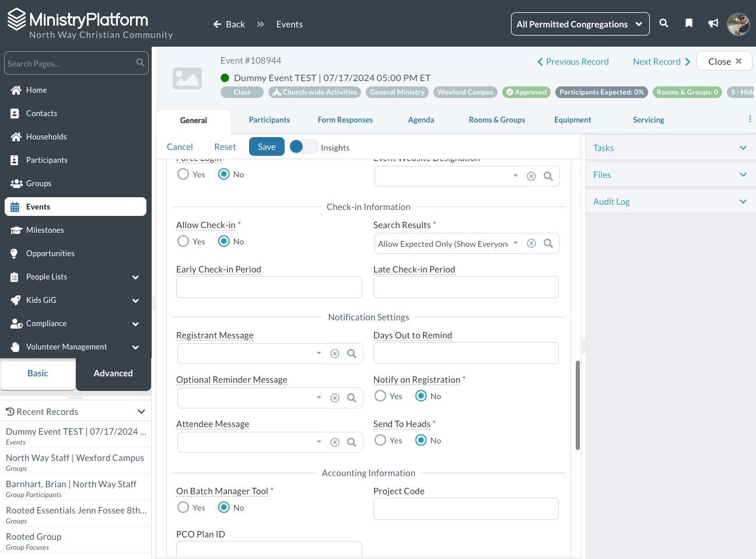Open the announcements megaphone icon
Viewport: 756px width, 559px height.
click(713, 23)
